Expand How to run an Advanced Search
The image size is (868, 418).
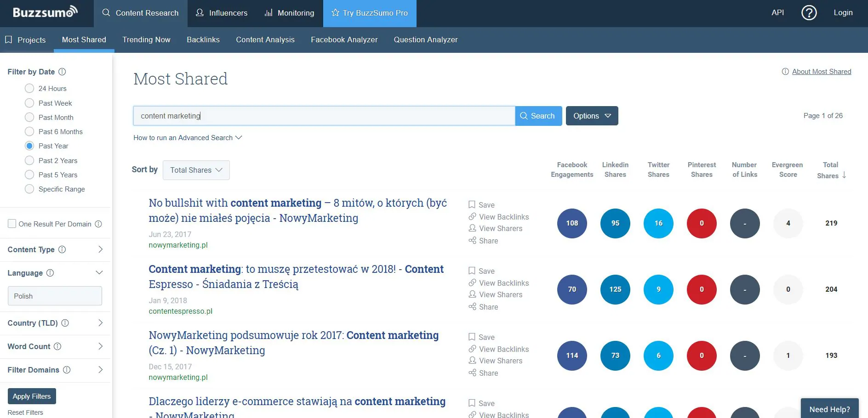point(188,138)
